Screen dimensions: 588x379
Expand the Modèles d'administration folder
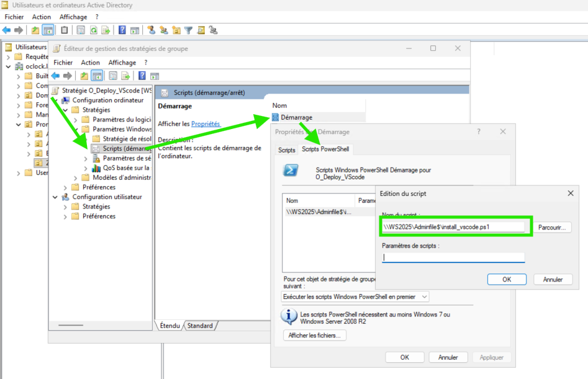(x=76, y=177)
